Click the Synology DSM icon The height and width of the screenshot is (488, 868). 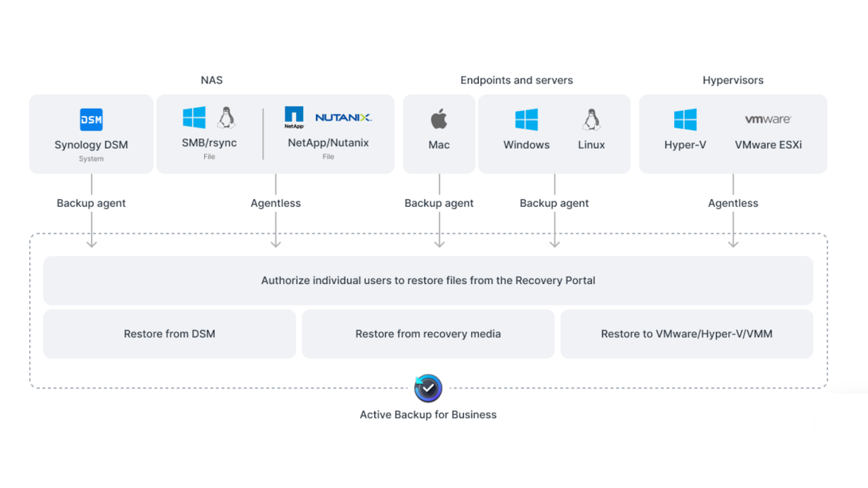[x=91, y=119]
